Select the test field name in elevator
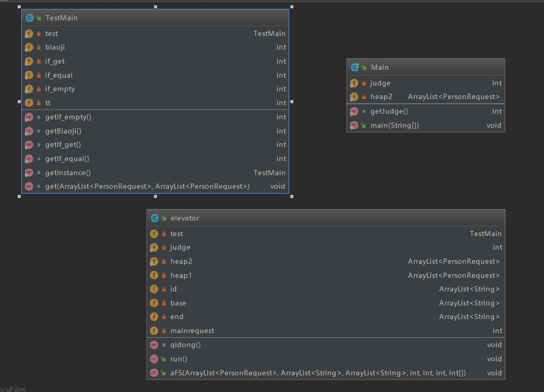Image resolution: width=544 pixels, height=392 pixels. click(176, 234)
